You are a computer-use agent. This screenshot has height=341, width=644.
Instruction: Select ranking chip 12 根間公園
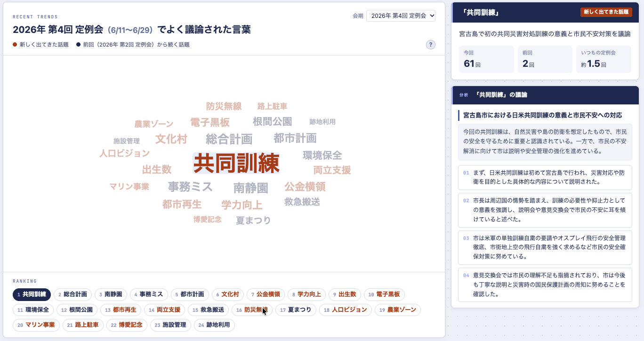77,310
